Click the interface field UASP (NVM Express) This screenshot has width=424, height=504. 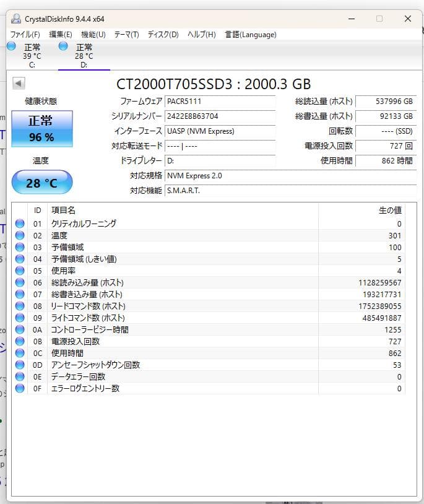[x=220, y=131]
